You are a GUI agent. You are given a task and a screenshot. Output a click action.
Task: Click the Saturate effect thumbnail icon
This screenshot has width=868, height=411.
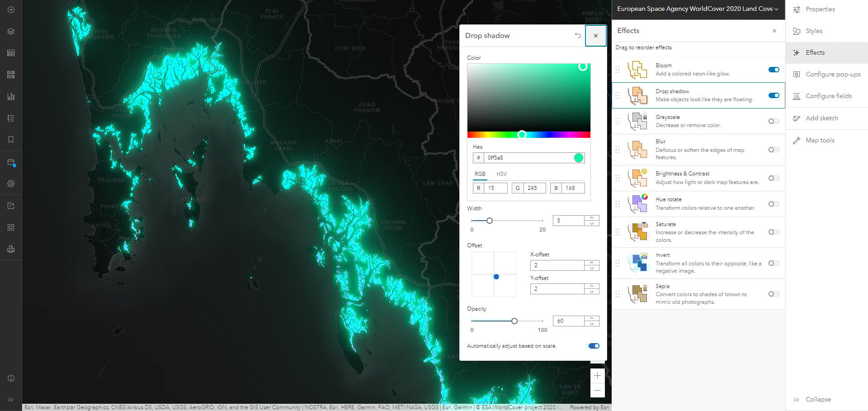pyautogui.click(x=638, y=232)
